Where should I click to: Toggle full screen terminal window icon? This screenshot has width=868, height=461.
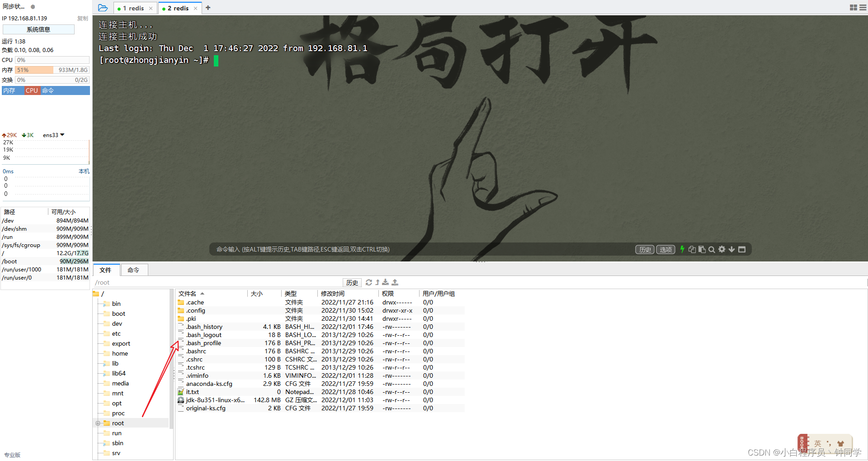click(x=742, y=249)
